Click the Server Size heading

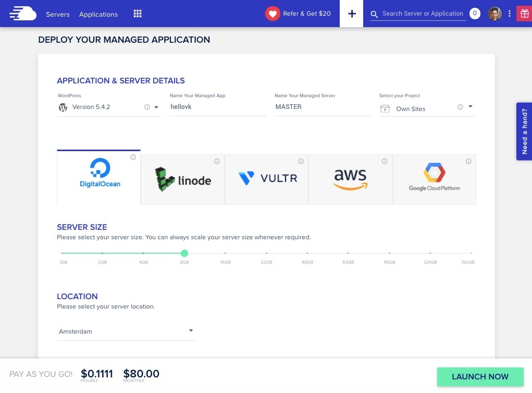coord(82,227)
